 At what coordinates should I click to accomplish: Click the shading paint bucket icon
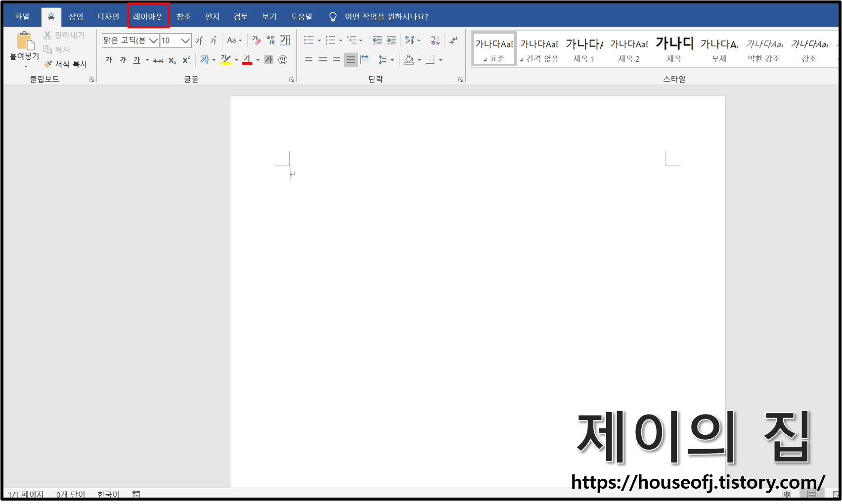coord(409,60)
